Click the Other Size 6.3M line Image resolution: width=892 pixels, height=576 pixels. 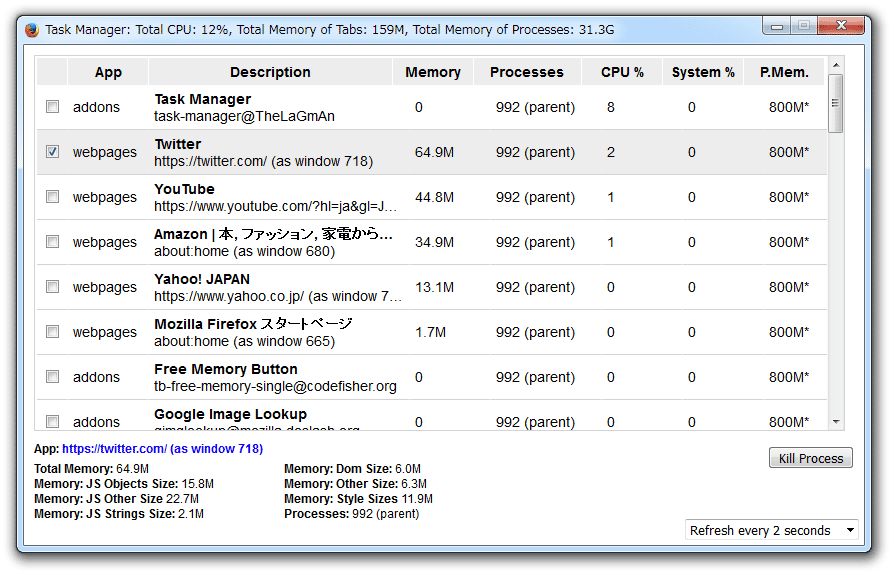coord(356,484)
